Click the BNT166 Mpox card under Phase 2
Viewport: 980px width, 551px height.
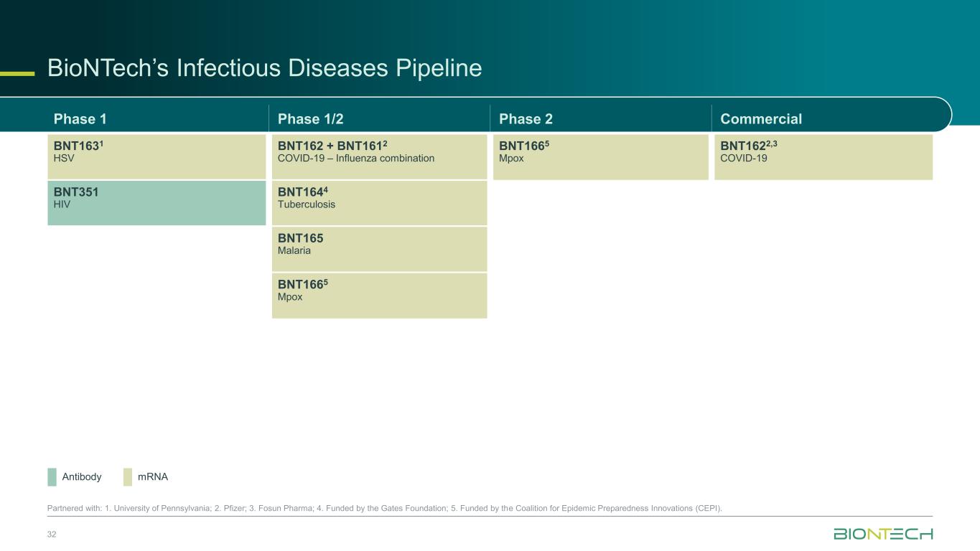coord(600,156)
